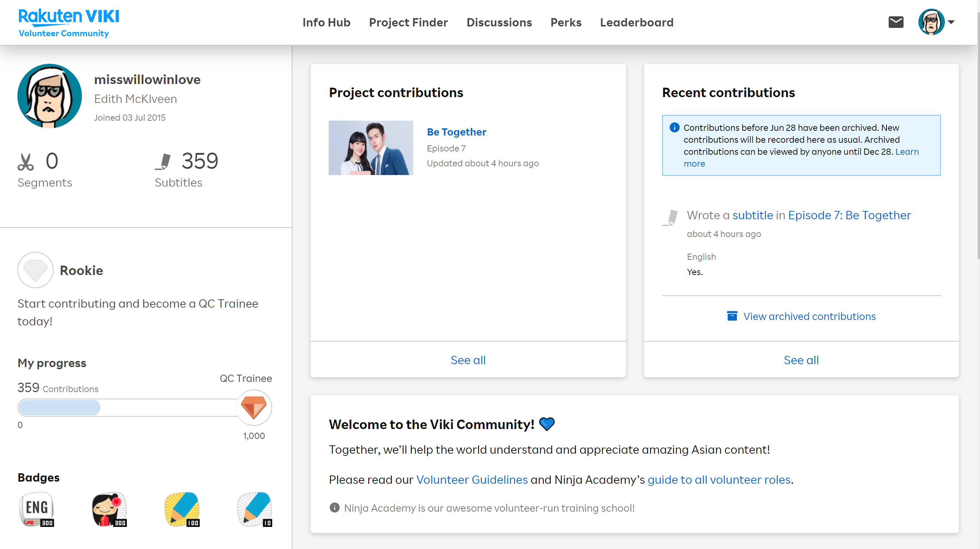
Task: Click See all under Project contributions
Action: click(468, 360)
